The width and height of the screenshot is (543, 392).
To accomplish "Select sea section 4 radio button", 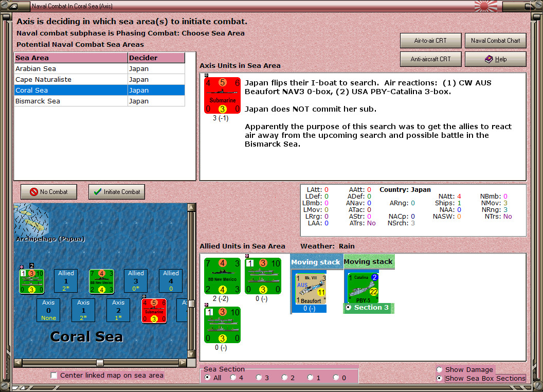I will pyautogui.click(x=233, y=378).
